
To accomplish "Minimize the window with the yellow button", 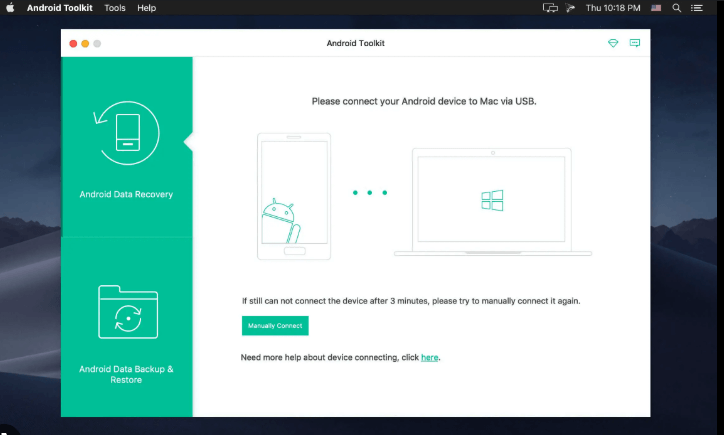I will (85, 43).
